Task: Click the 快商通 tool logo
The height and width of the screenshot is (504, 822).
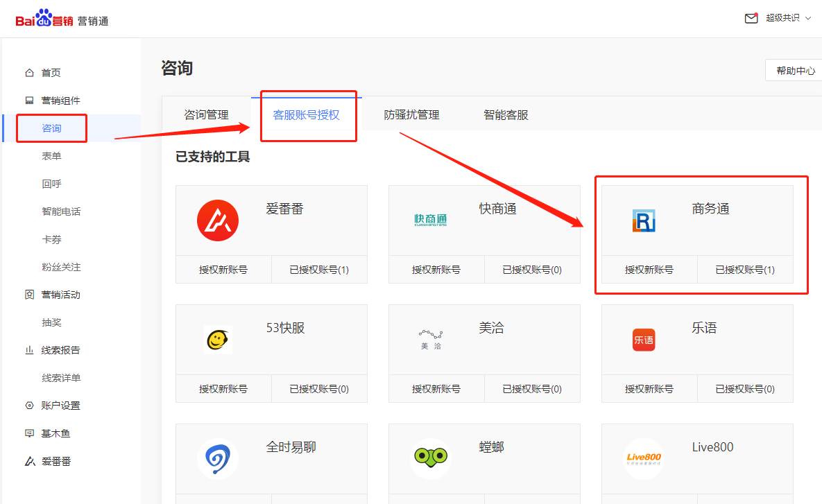Action: click(430, 220)
